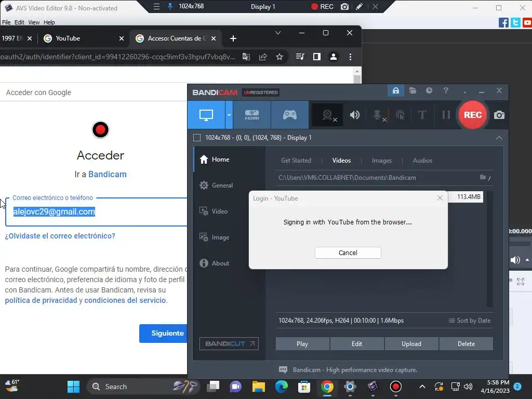Open Chrome tab search chevron
The image size is (532, 399).
(277, 33)
